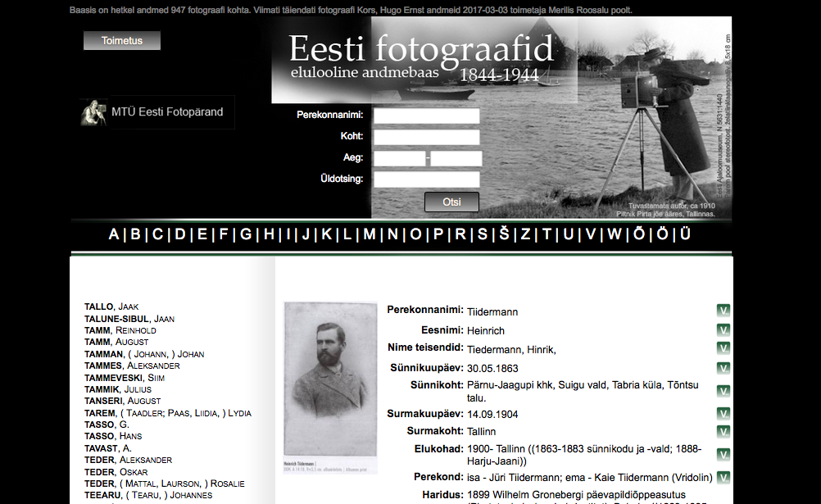Image resolution: width=821 pixels, height=504 pixels.
Task: Open photographer entry Tavast, A.
Action: point(108,448)
